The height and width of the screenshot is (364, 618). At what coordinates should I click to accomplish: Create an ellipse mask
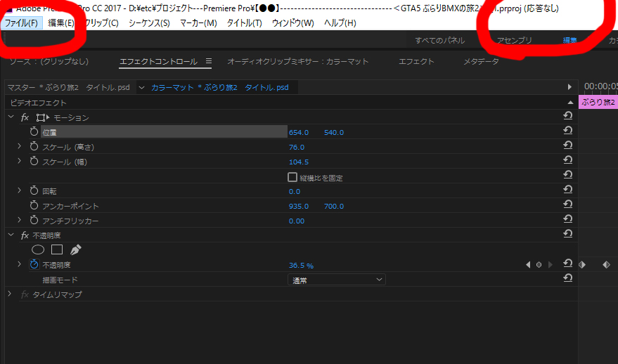38,249
